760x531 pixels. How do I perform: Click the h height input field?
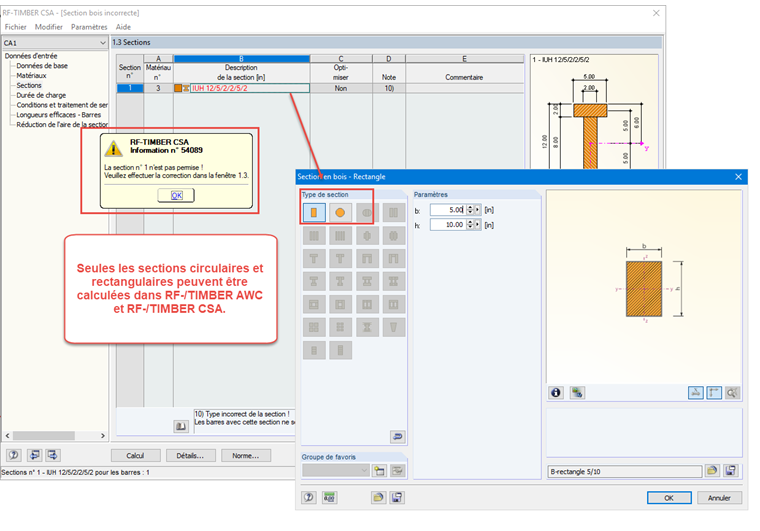pyautogui.click(x=447, y=225)
